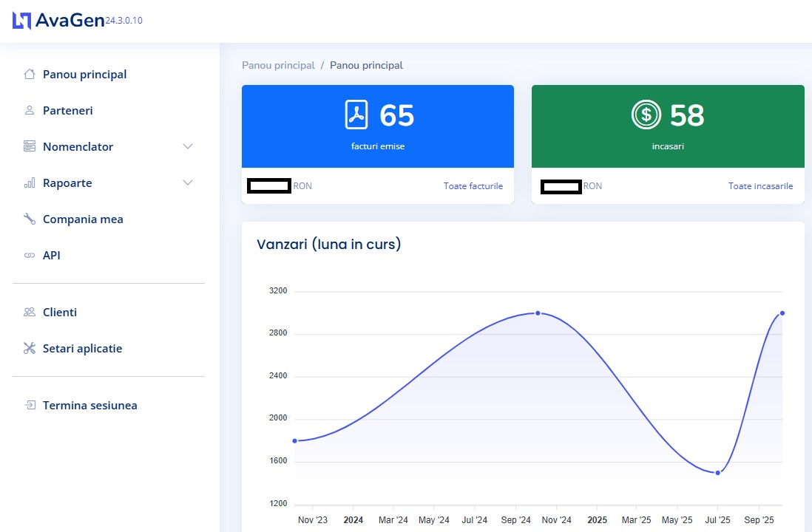This screenshot has width=812, height=532.
Task: Click the tools icon for Setari aplicatie
Action: 30,348
